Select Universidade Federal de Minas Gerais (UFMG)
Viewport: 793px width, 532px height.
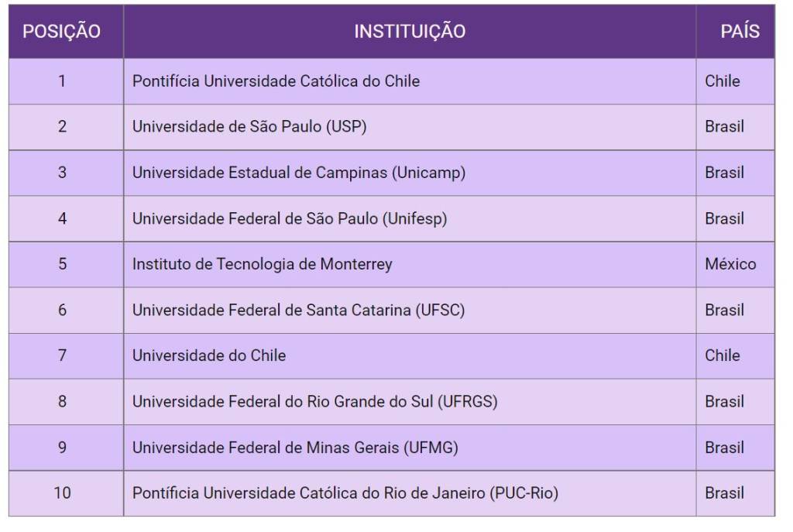pyautogui.click(x=295, y=447)
